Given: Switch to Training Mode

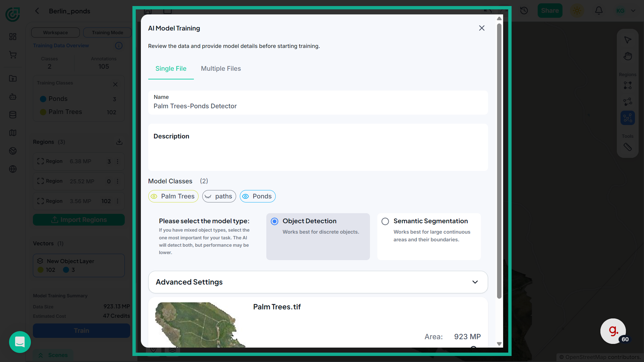Looking at the screenshot, I should click(107, 33).
